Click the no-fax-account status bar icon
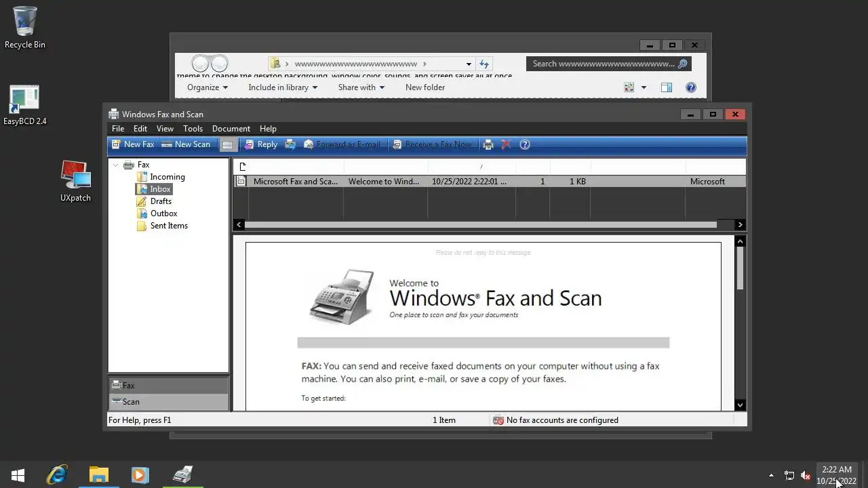This screenshot has height=488, width=868. point(498,420)
